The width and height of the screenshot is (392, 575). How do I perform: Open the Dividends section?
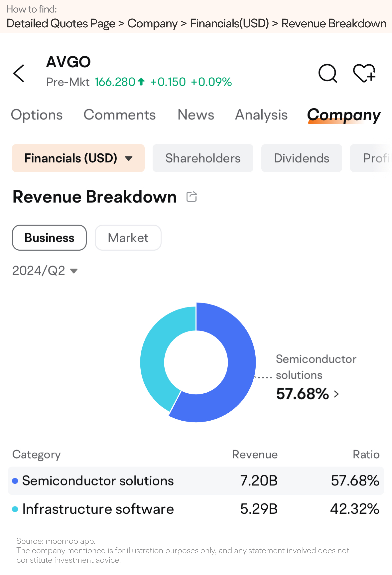pos(302,158)
